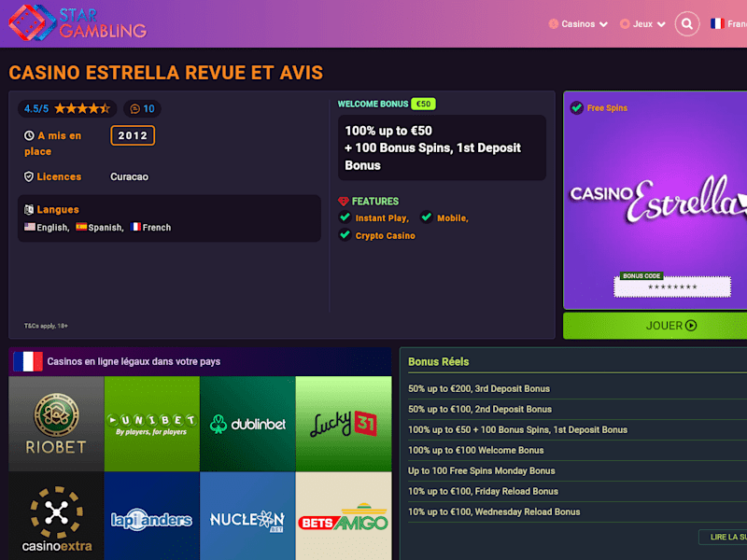Click the Star Gambling dice logo

point(33,22)
